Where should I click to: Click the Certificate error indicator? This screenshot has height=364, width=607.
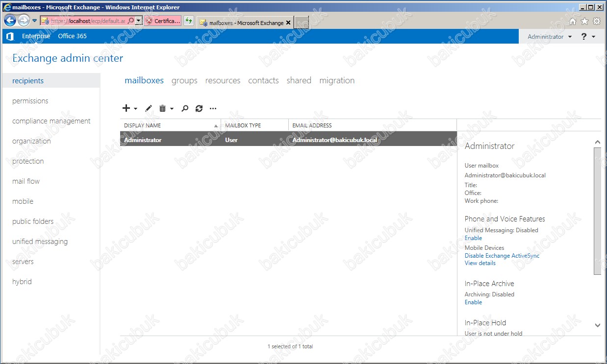(163, 21)
